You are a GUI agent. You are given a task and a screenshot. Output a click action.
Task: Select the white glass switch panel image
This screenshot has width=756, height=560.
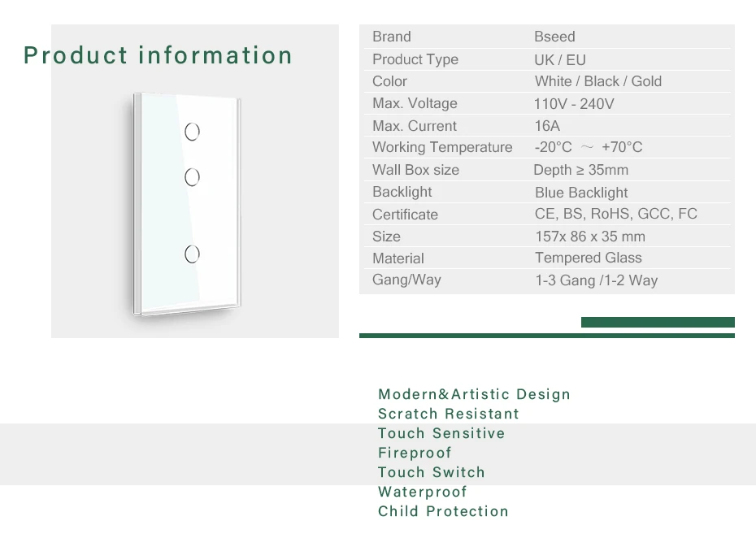(187, 204)
